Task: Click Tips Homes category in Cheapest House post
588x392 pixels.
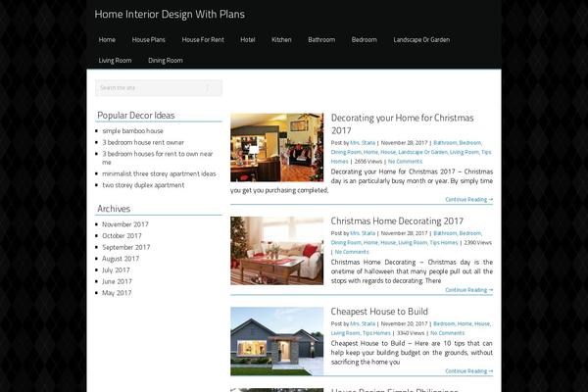Action: [376, 333]
